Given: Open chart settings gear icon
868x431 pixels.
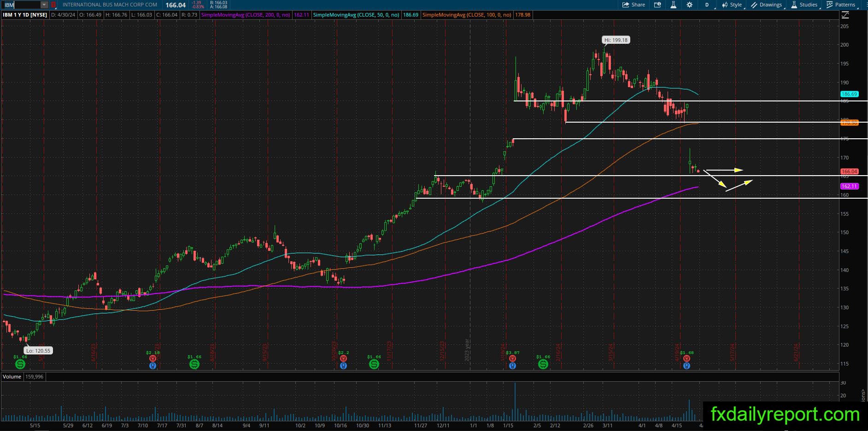Looking at the screenshot, I should pyautogui.click(x=689, y=5).
